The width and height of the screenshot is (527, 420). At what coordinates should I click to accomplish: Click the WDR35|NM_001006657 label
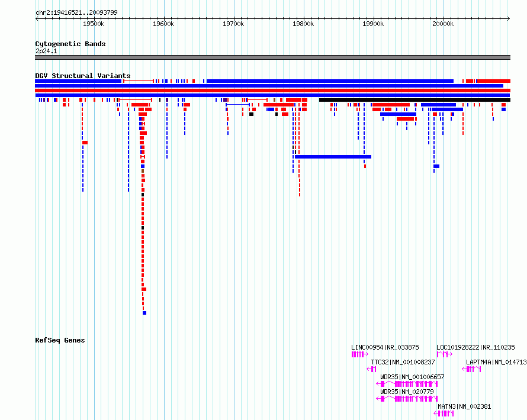pos(412,377)
